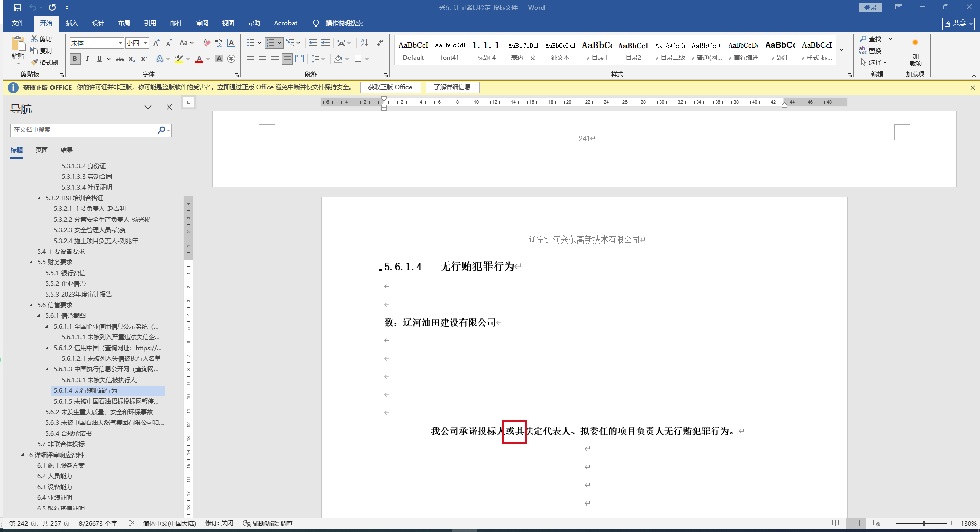This screenshot has width=980, height=532.
Task: Apply the 题注 style from the gallery
Action: pos(780,50)
